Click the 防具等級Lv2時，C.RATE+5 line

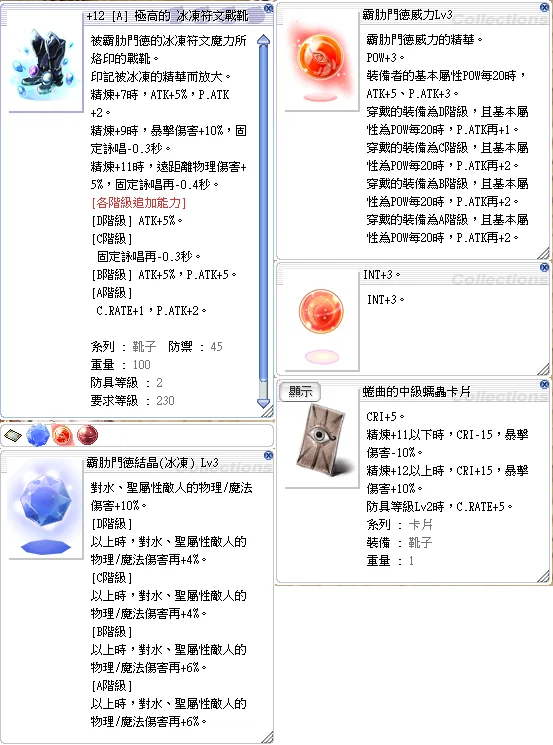pos(439,507)
